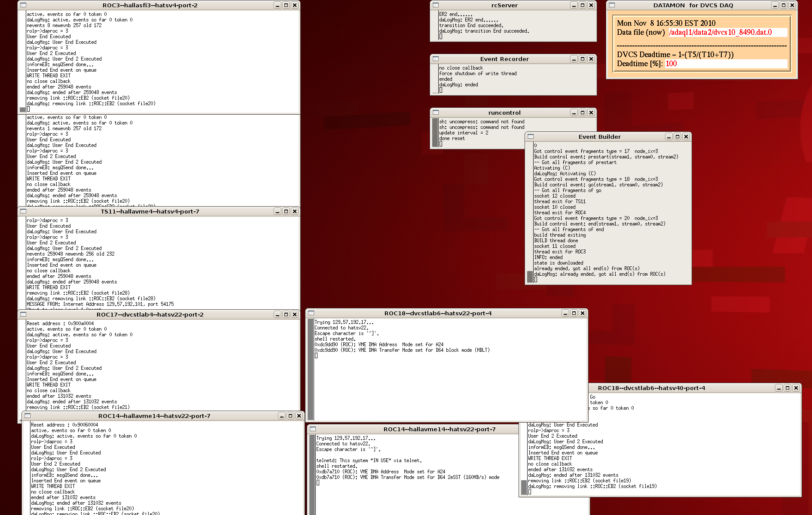
Task: Maximize the TS11--hallavme4--hatsv4-port-7 window
Action: tap(286, 211)
